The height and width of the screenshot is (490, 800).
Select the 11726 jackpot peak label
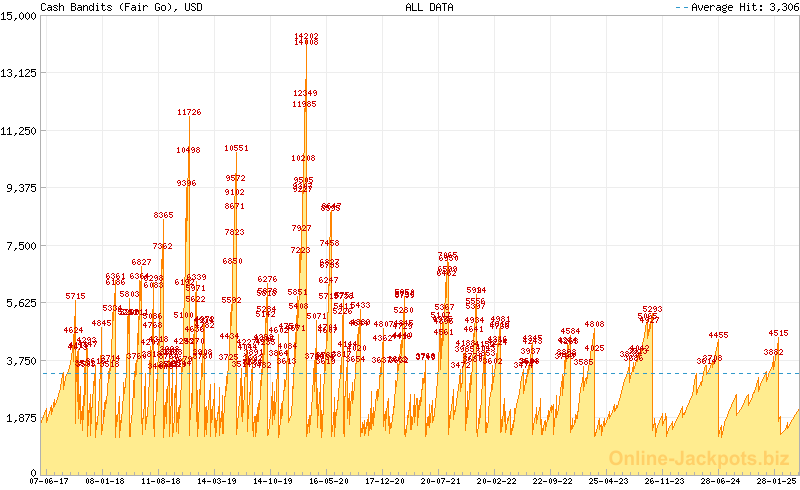tap(189, 113)
